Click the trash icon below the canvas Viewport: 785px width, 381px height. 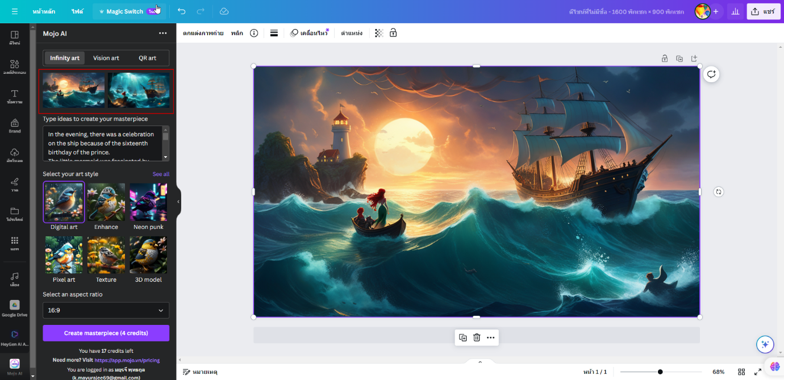click(x=477, y=337)
